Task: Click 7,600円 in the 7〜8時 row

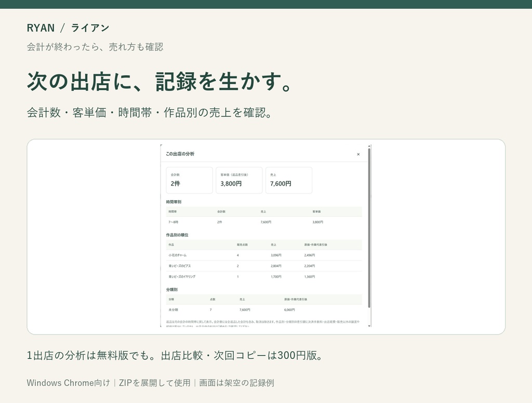Action: pyautogui.click(x=265, y=222)
